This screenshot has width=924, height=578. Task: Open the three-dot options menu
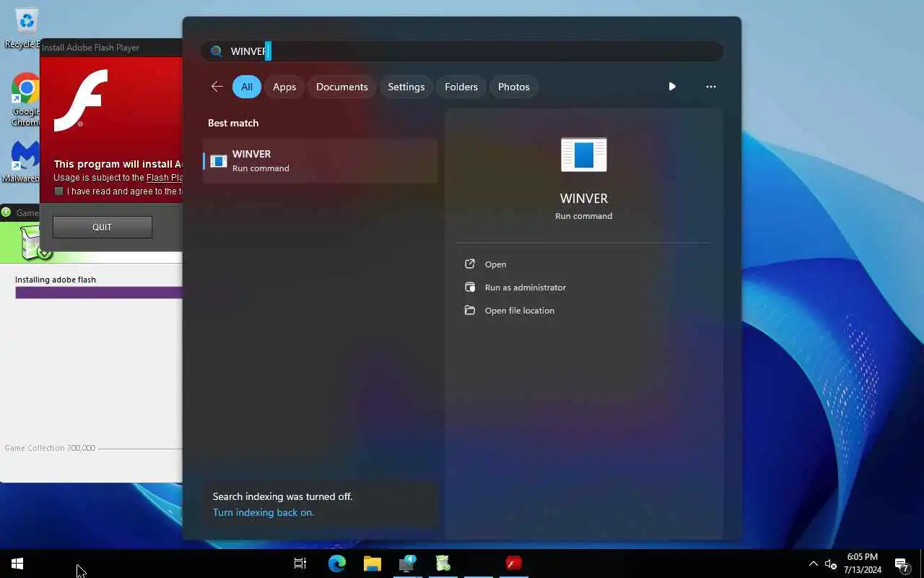711,87
